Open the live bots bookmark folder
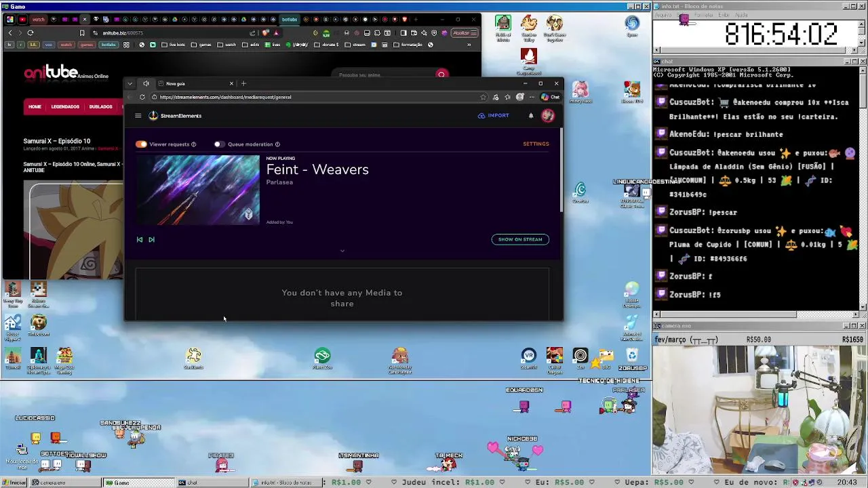 coord(174,45)
